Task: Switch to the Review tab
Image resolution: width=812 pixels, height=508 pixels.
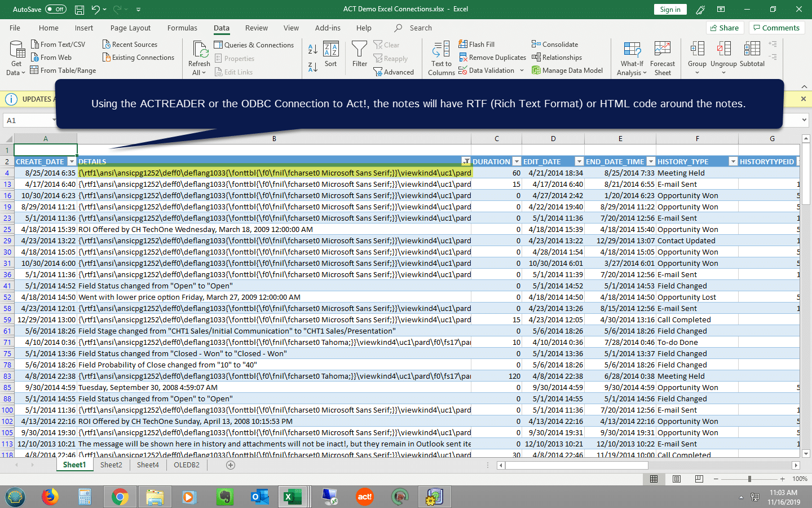Action: [257, 28]
